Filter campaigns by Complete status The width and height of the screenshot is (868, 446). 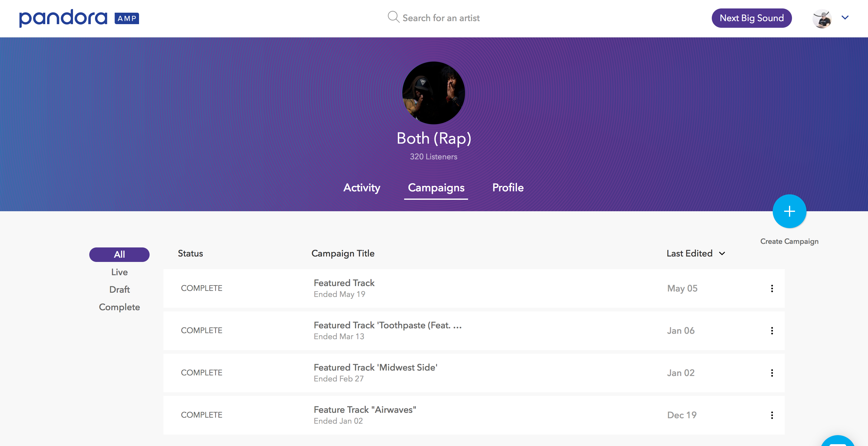pos(119,307)
